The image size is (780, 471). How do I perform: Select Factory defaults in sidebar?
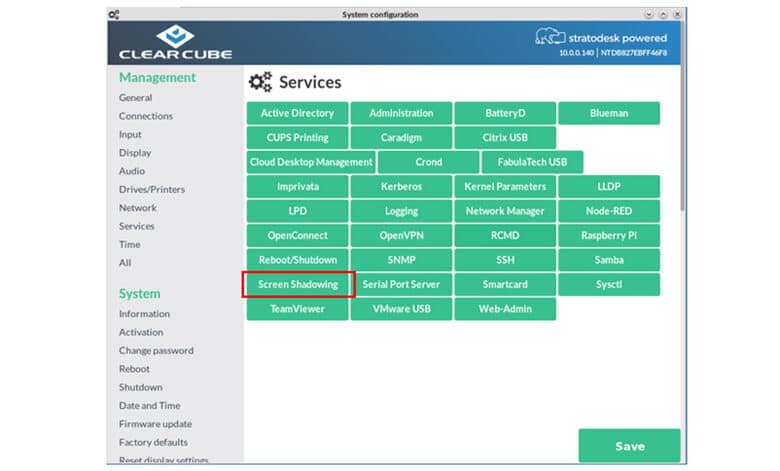point(153,442)
